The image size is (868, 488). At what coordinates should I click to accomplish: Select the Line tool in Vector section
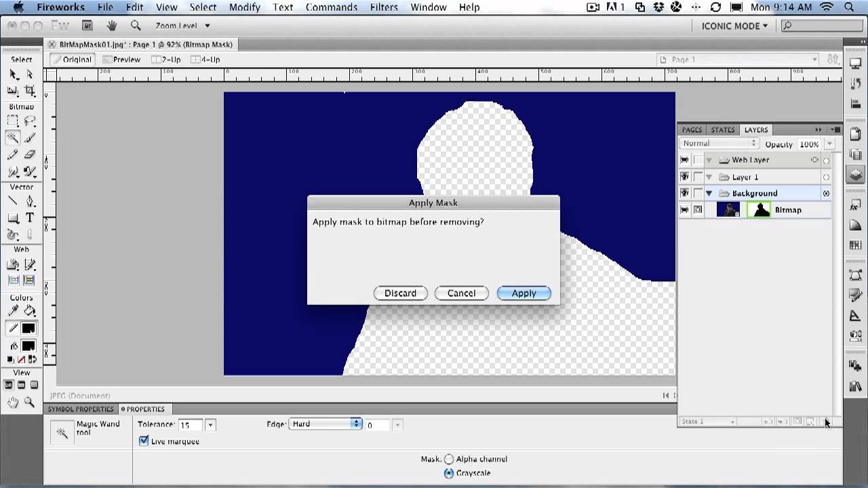(x=13, y=201)
